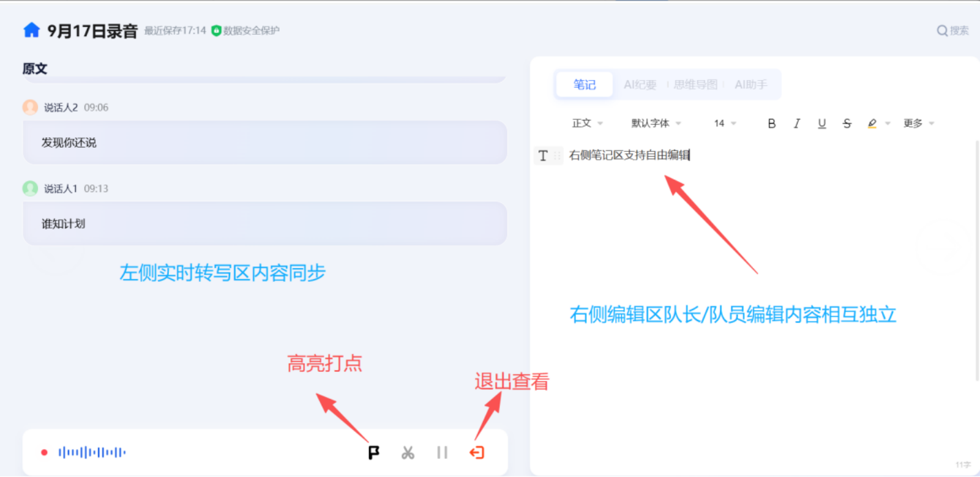Click the block drag handle dots
The height and width of the screenshot is (477, 980).
pos(557,155)
